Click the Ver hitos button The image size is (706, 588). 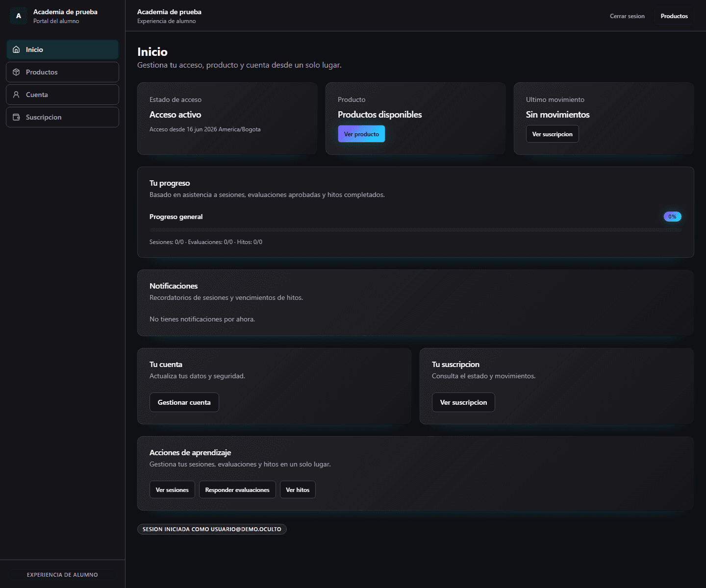tap(298, 490)
